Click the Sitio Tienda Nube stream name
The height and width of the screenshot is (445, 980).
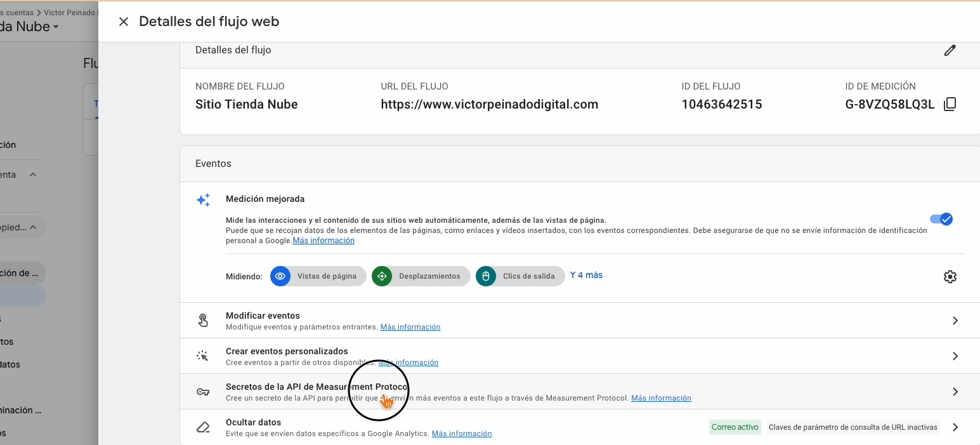point(246,105)
